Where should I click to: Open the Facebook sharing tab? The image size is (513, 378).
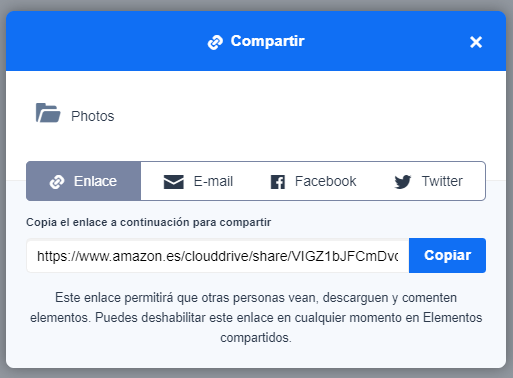coord(313,181)
